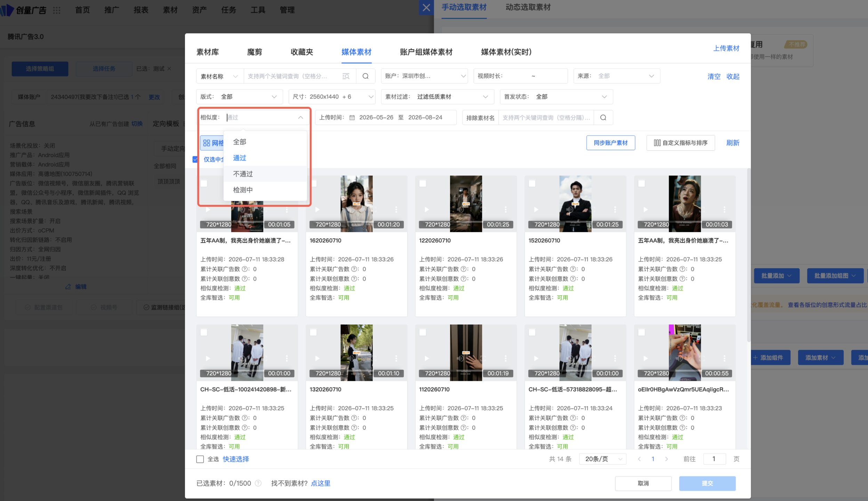Play the video on card 1120260710
868x501 pixels.
427,358
